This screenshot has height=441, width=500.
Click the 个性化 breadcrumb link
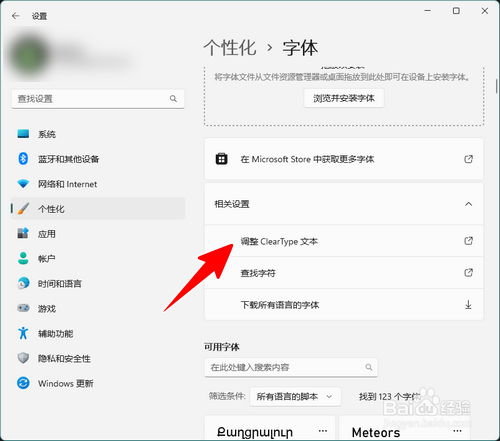pos(230,48)
